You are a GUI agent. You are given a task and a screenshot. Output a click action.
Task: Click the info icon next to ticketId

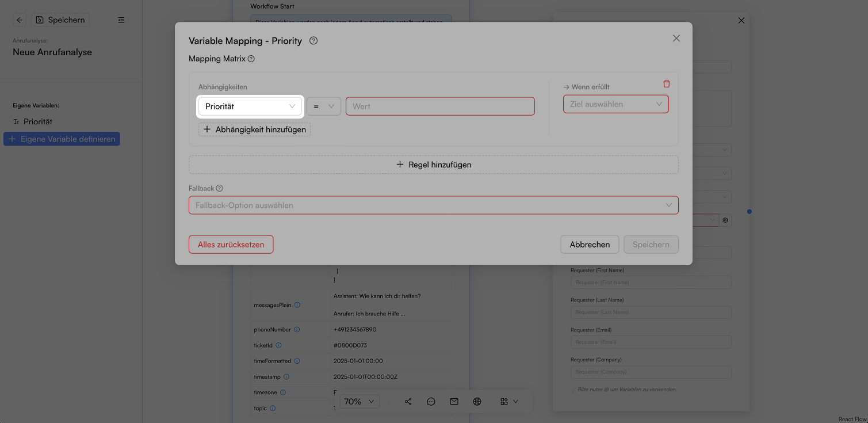pyautogui.click(x=278, y=345)
